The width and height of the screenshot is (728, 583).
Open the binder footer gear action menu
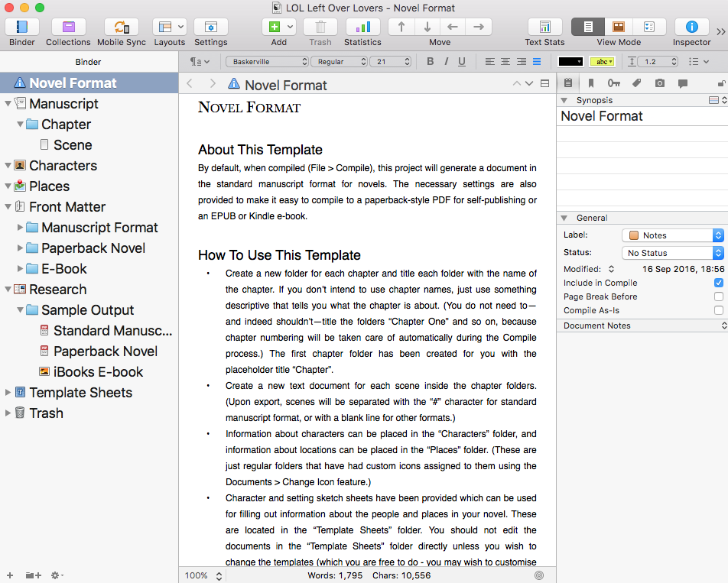57,575
